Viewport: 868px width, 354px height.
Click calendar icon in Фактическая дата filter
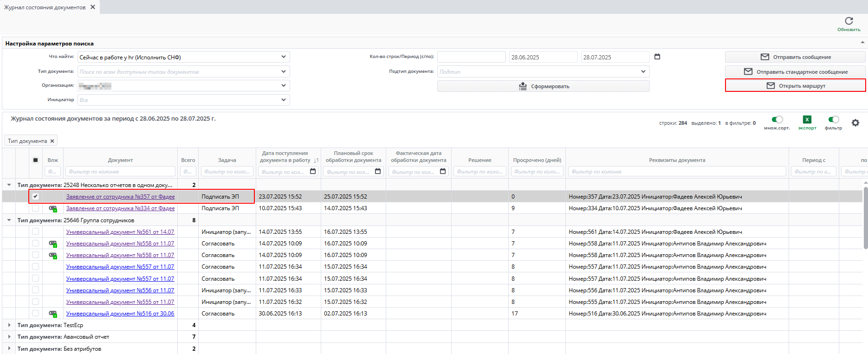point(443,171)
